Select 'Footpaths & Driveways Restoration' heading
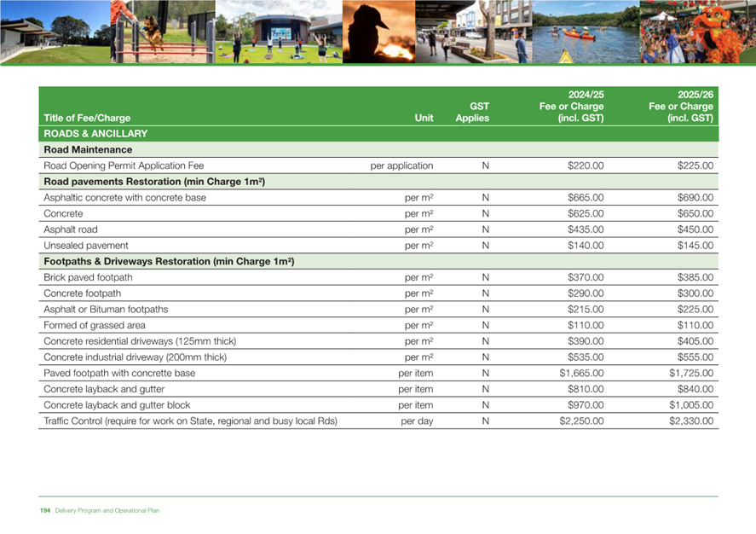The width and height of the screenshot is (756, 534). (169, 261)
